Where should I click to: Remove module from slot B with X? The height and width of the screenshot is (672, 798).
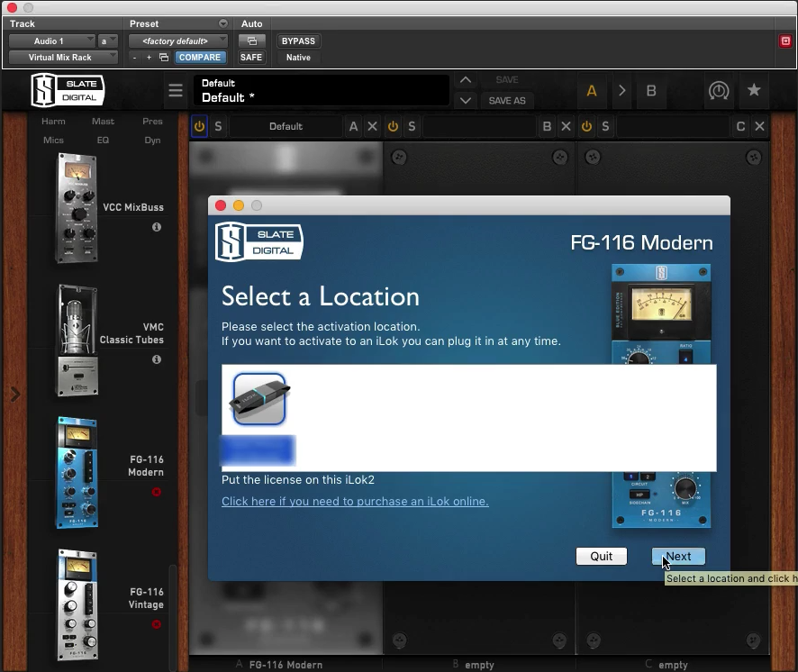click(x=566, y=126)
